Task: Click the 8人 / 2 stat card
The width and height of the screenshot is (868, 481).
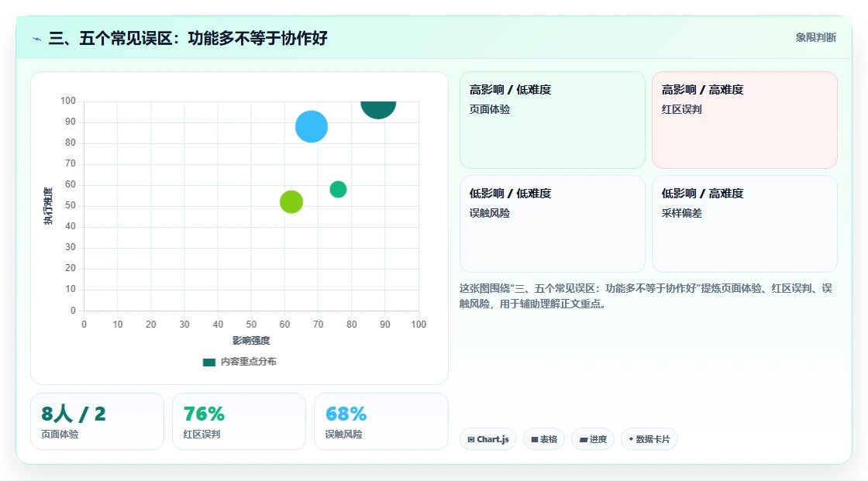Action: click(98, 421)
